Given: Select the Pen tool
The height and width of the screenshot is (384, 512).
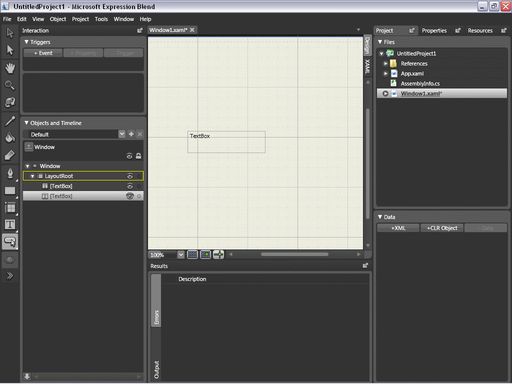Looking at the screenshot, I should coord(10,173).
